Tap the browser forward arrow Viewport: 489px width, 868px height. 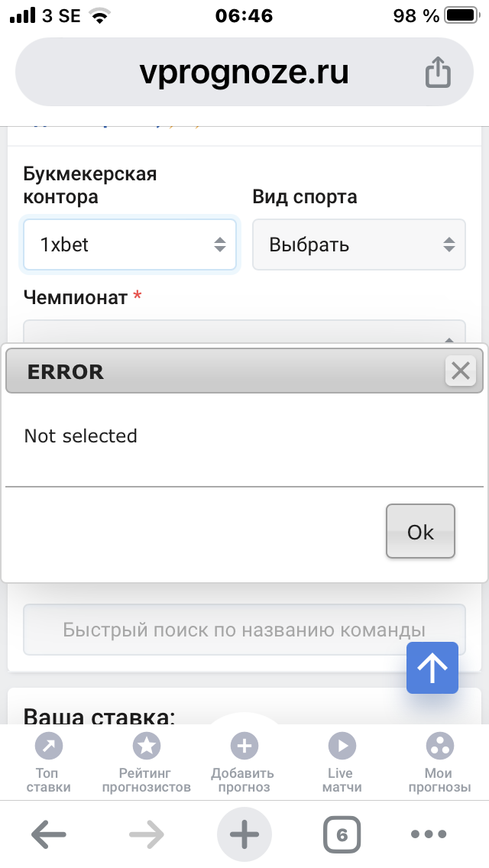(146, 835)
